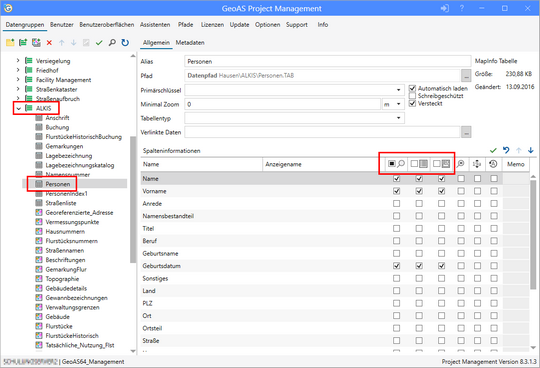Click the blue undo arrow above column table

pyautogui.click(x=506, y=150)
